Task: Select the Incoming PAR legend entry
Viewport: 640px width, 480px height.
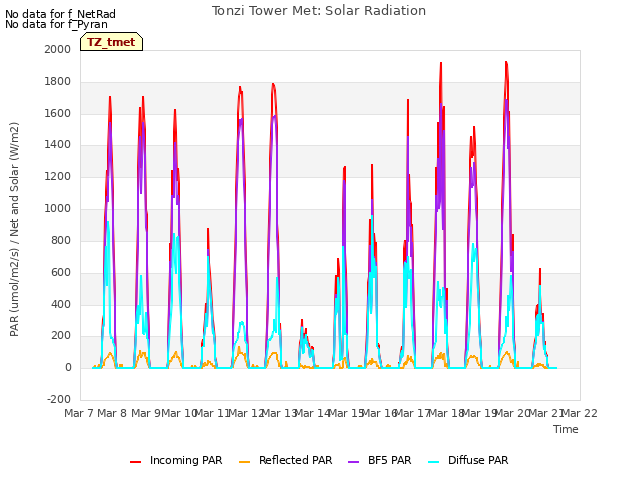Action: pos(176,460)
